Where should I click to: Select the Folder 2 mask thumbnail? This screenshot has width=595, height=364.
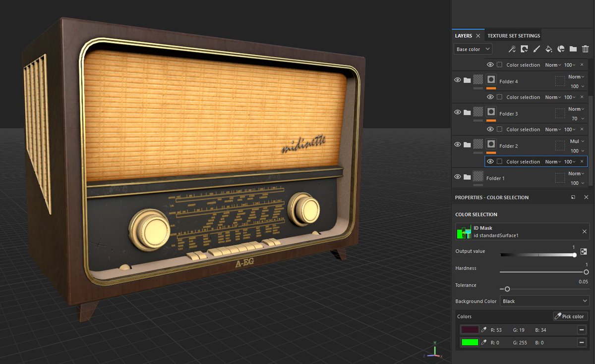tap(491, 144)
